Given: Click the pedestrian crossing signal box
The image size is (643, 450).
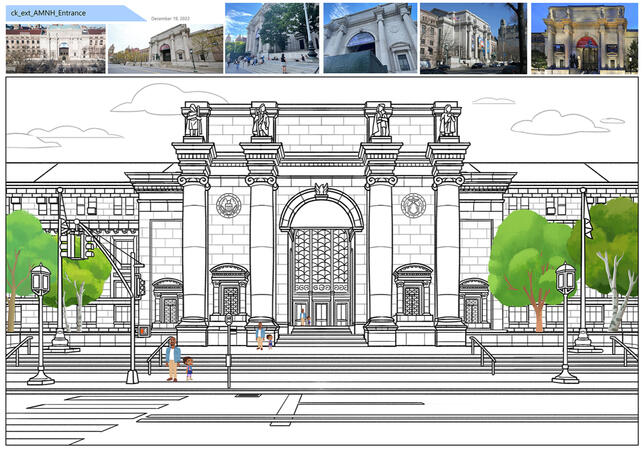Looking at the screenshot, I should click(143, 331).
